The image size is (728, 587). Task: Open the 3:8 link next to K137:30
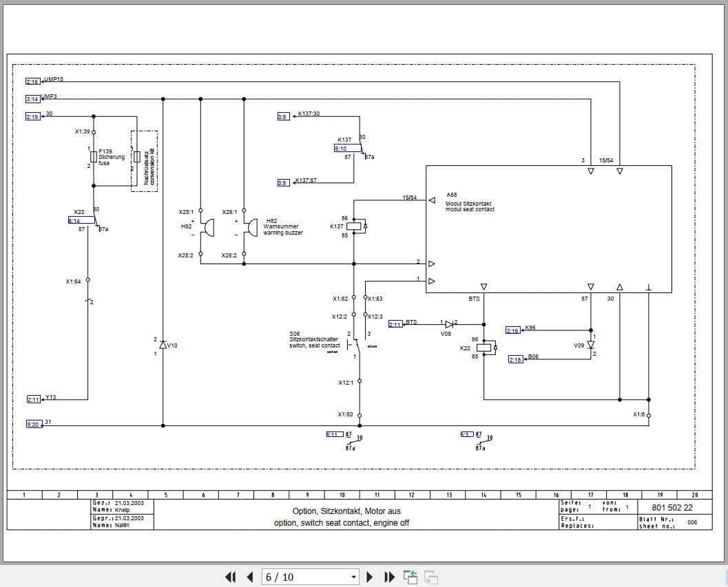click(283, 116)
